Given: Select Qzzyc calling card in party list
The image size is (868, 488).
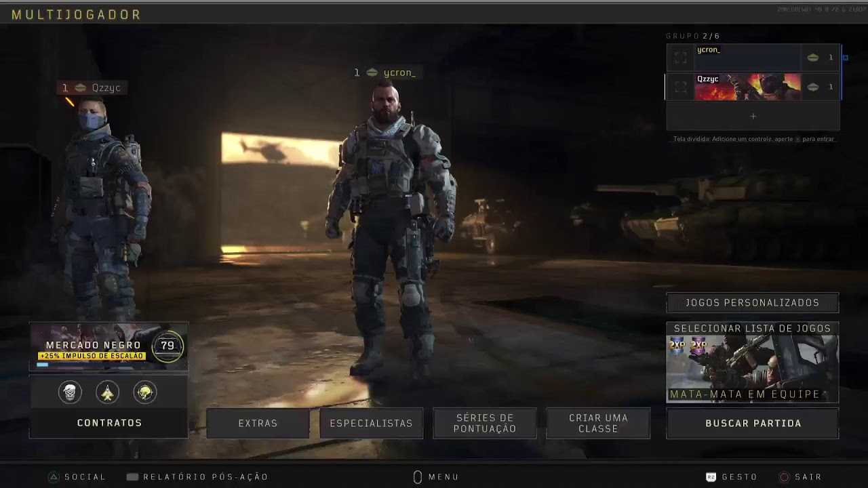Looking at the screenshot, I should point(747,87).
